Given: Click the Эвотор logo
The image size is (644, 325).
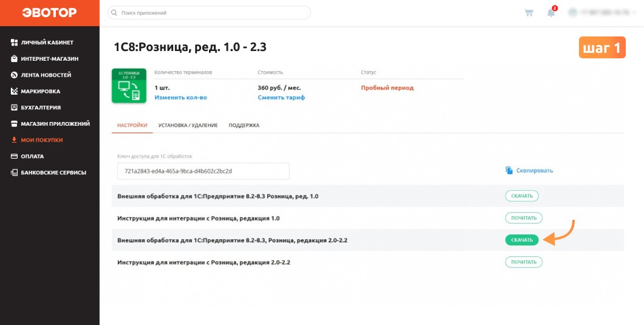Looking at the screenshot, I should [x=49, y=13].
